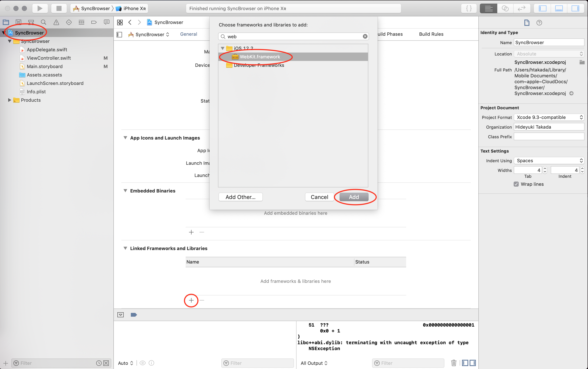Viewport: 588px width, 369px height.
Task: Open the SyncBrowser target selector dropdown
Action: [x=149, y=34]
